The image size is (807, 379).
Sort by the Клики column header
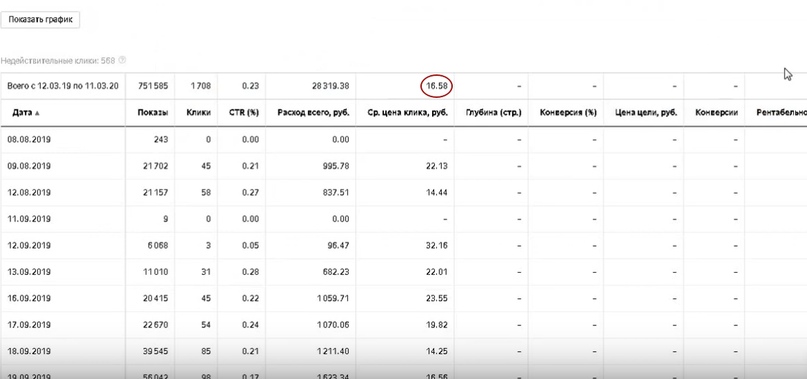[x=200, y=113]
